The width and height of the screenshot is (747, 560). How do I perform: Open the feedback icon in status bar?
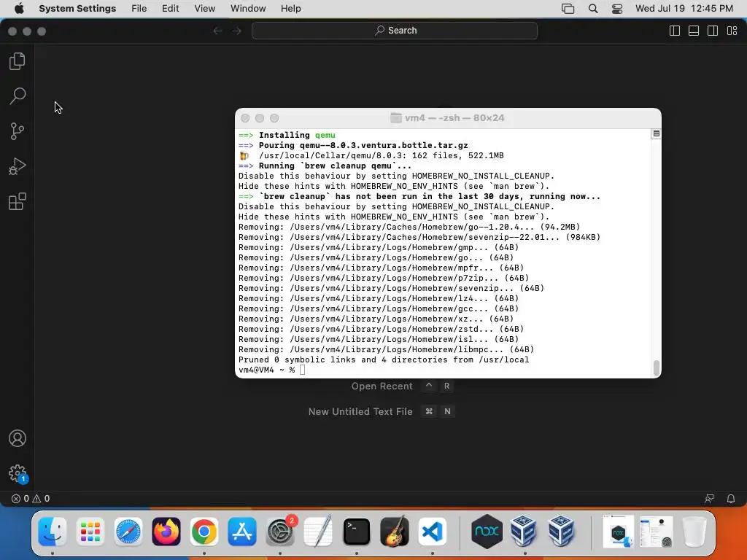pyautogui.click(x=709, y=499)
